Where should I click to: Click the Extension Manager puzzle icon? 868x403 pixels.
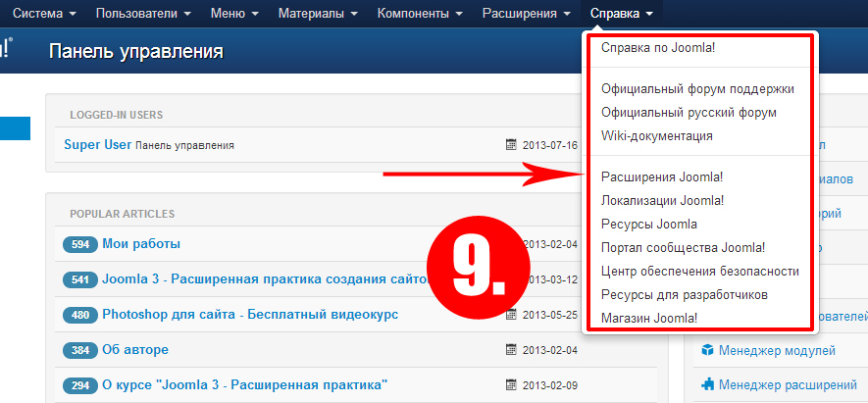(x=706, y=384)
